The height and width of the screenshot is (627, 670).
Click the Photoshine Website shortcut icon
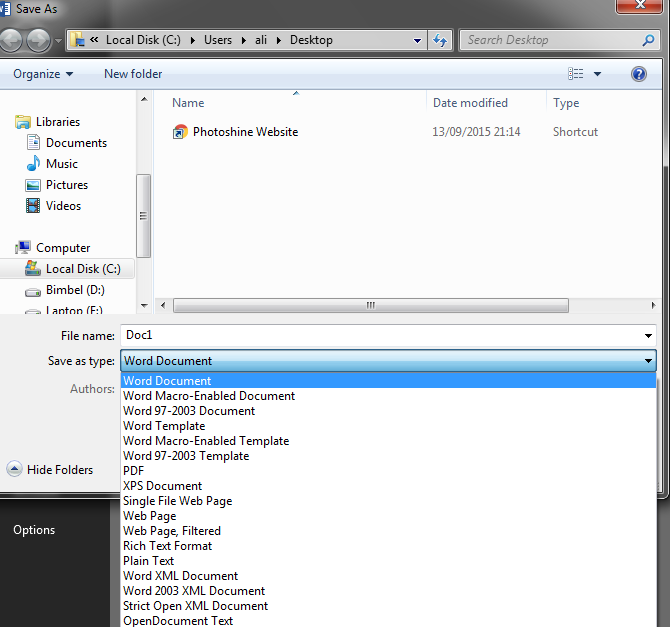(180, 132)
